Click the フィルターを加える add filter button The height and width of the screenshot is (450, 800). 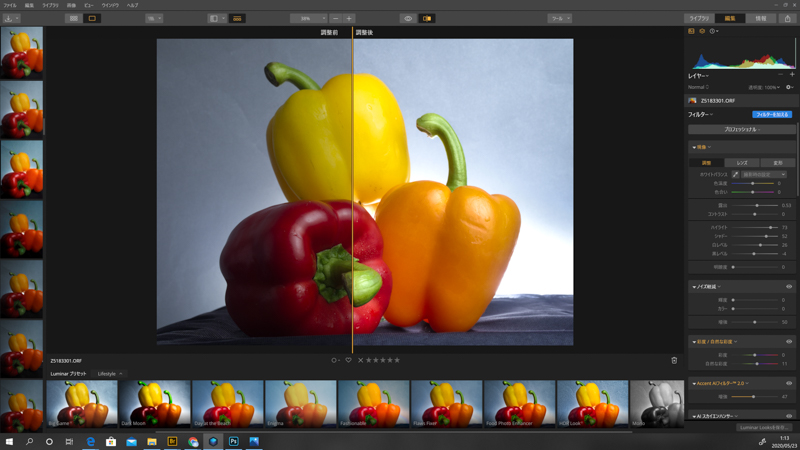pyautogui.click(x=772, y=114)
